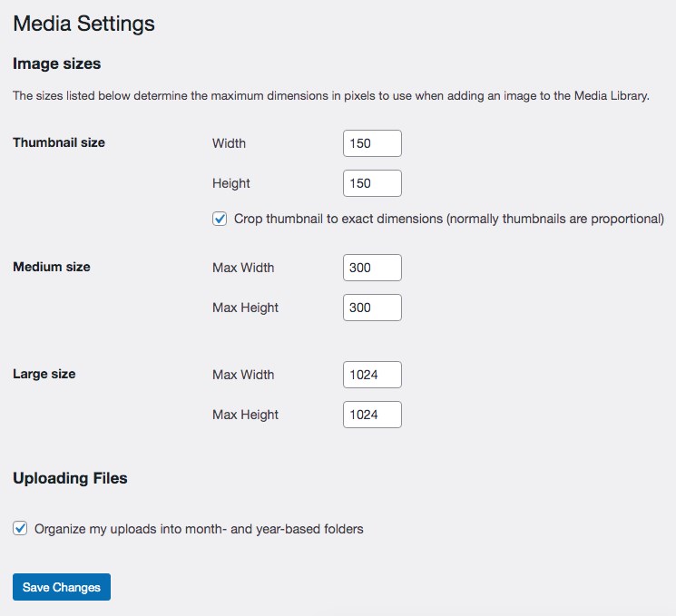Image resolution: width=676 pixels, height=616 pixels.
Task: Click the Width label under Thumbnail size
Action: [229, 143]
